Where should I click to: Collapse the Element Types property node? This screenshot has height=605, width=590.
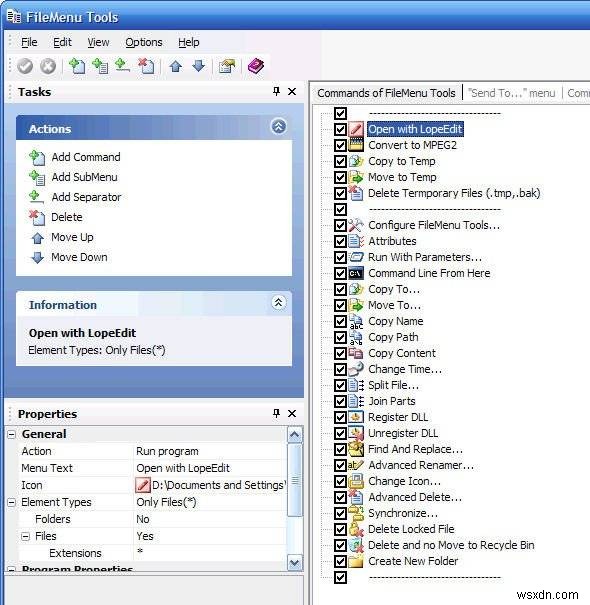pyautogui.click(x=12, y=502)
